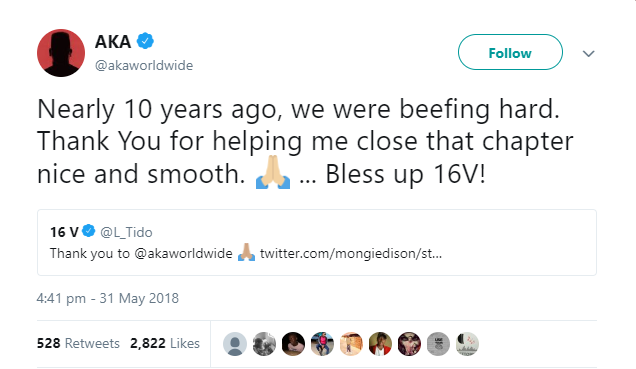Screen dimensions: 636x369
Task: View the 528 Retweets list
Action: click(78, 343)
